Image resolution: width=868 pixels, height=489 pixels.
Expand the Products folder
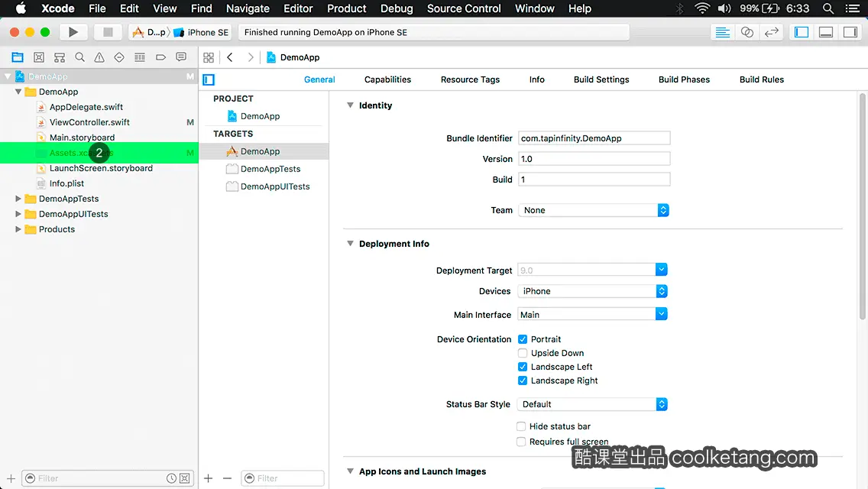point(18,229)
